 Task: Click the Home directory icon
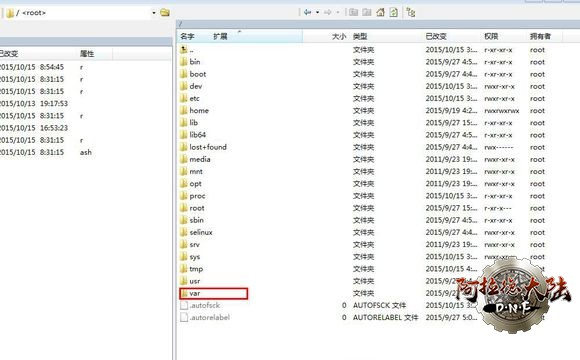380,13
